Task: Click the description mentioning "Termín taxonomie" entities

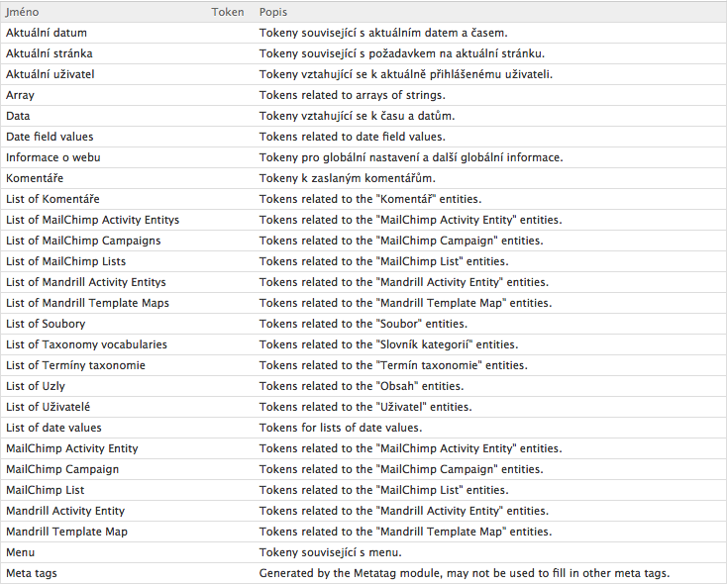Action: tap(393, 365)
